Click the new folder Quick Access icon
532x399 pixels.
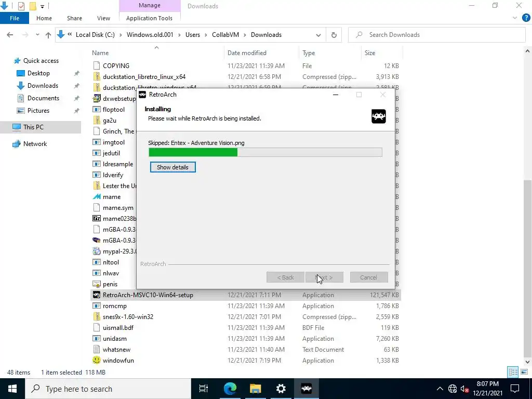pyautogui.click(x=33, y=6)
